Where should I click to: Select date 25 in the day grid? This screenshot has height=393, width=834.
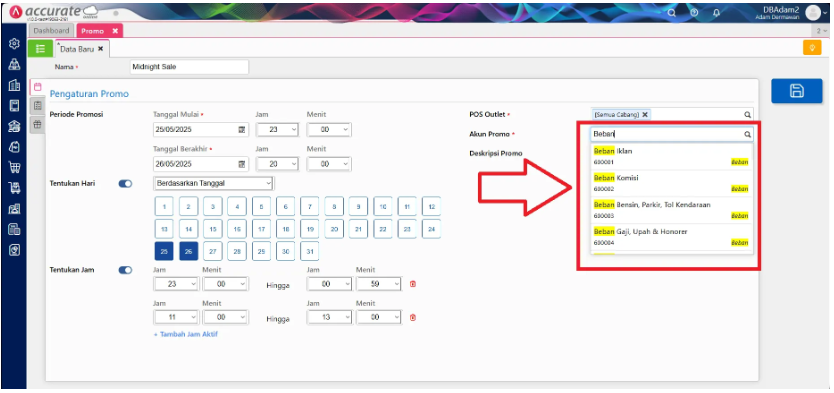point(164,251)
